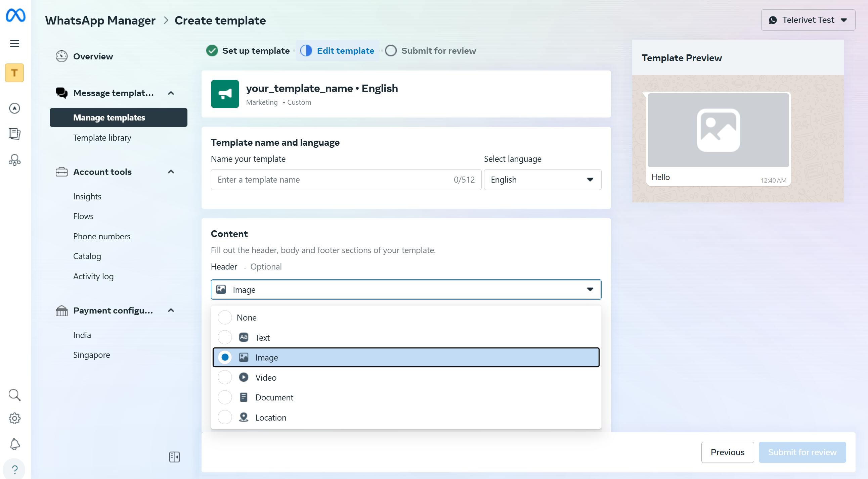Go to Set up template step
Screen dimensions: 868x479
tap(248, 50)
